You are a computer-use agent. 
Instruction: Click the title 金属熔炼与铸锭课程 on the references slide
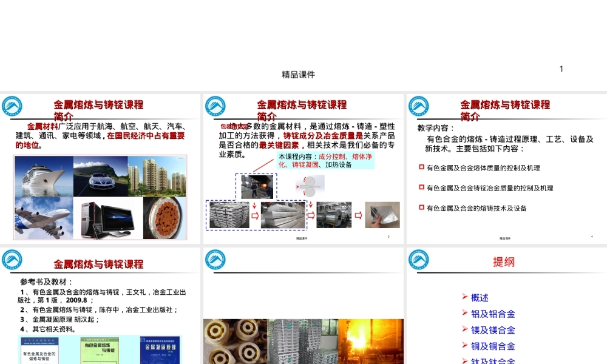click(98, 264)
